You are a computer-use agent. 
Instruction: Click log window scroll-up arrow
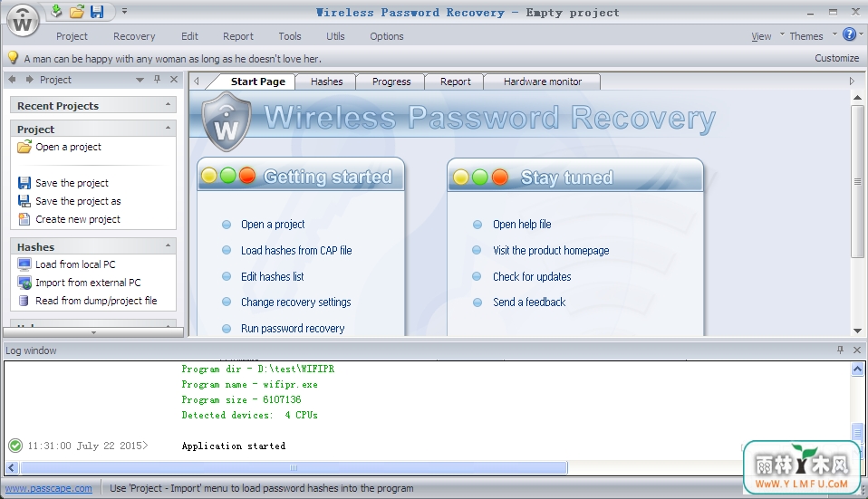tap(857, 369)
